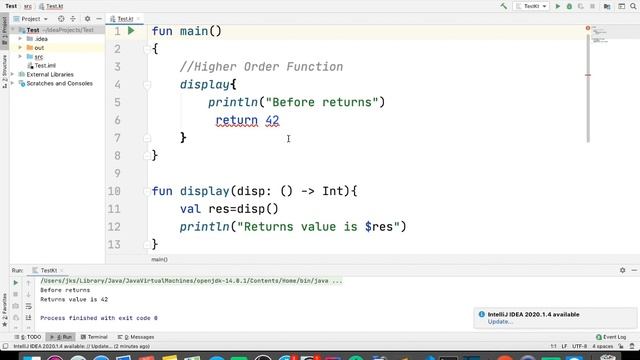Switch to the Test.kt editor tab
Viewport: 640px width, 360px height.
pyautogui.click(x=125, y=19)
